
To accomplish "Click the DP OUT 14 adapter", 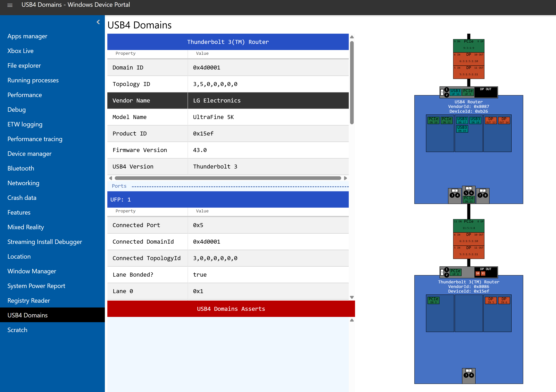I will coord(504,120).
